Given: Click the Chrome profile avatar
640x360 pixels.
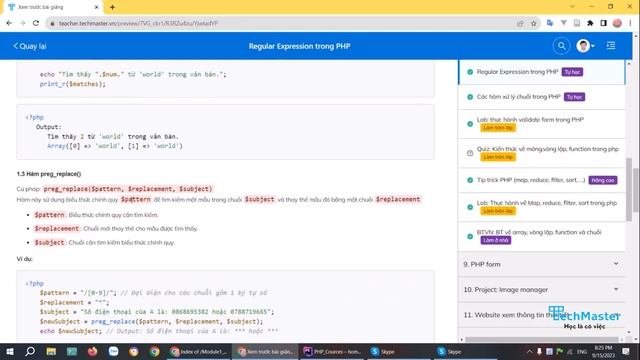Looking at the screenshot, I should point(617,23).
